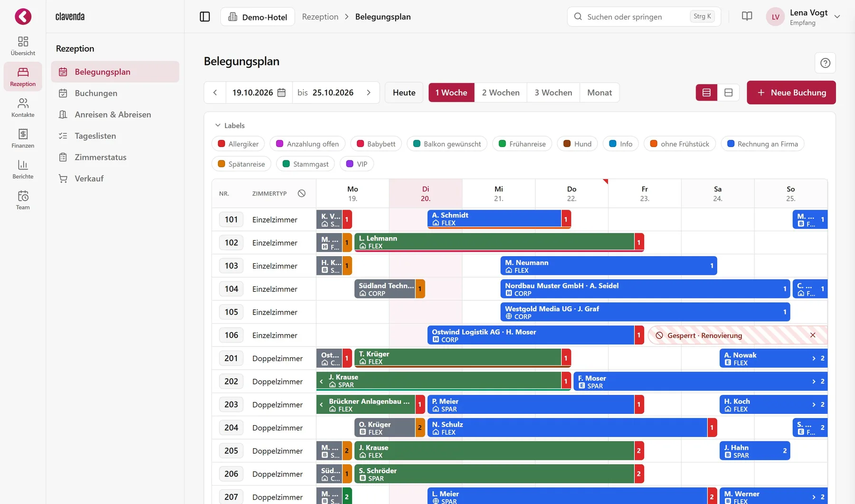The width and height of the screenshot is (855, 504).
Task: Select room number 204
Action: point(231,428)
